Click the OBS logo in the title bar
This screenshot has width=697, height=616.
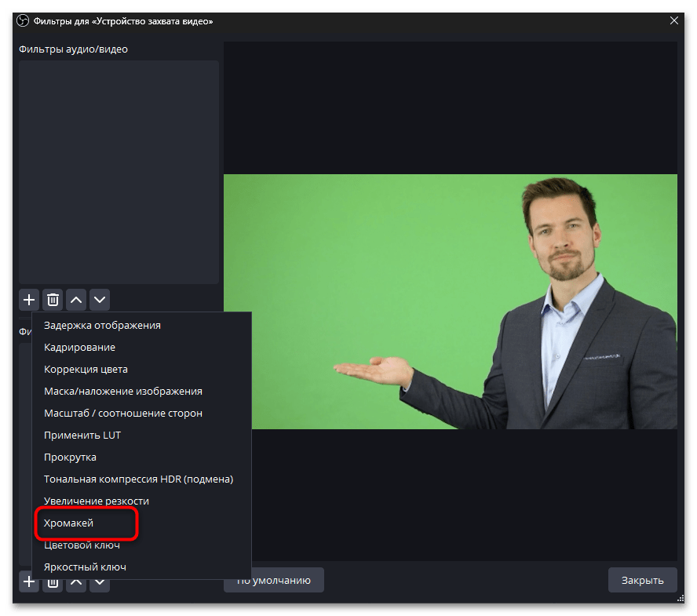(23, 20)
